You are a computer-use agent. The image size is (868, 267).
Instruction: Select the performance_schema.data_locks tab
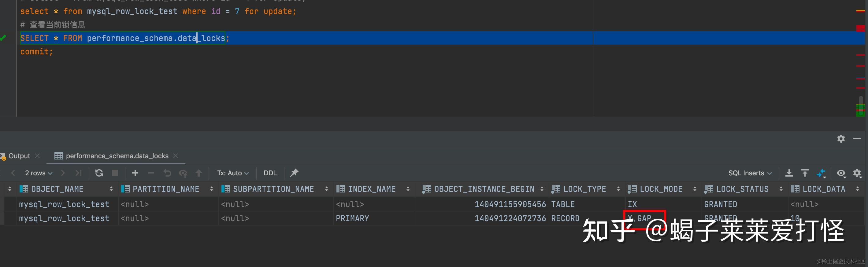coord(117,156)
